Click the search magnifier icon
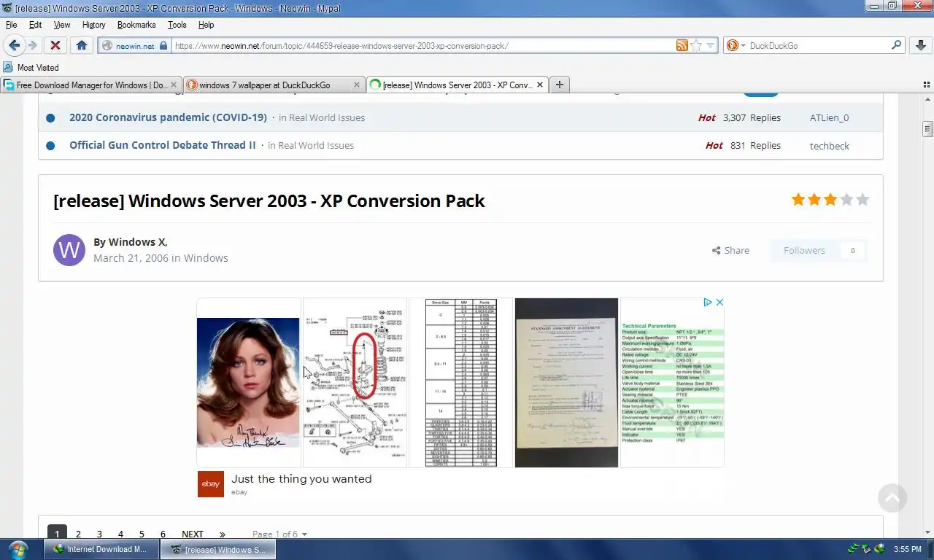 coord(897,45)
